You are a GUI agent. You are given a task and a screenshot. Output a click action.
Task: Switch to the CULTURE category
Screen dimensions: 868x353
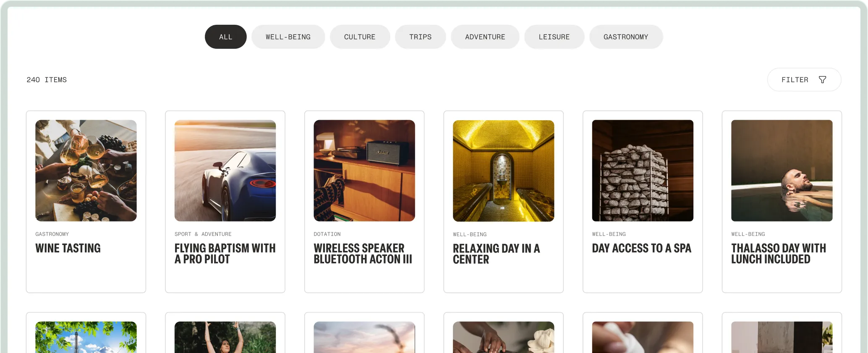(360, 37)
